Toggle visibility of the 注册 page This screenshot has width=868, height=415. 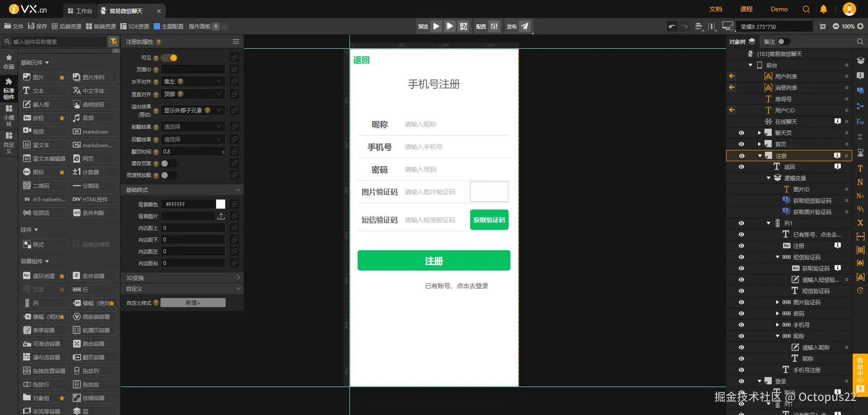pos(741,156)
